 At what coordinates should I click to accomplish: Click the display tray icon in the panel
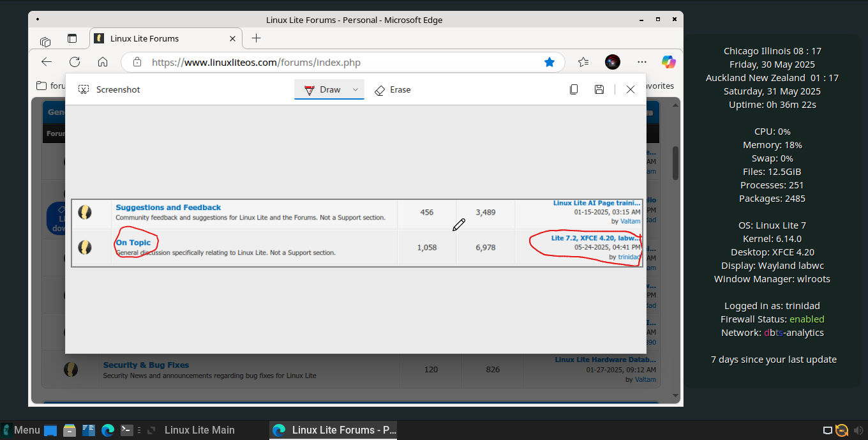click(x=828, y=430)
